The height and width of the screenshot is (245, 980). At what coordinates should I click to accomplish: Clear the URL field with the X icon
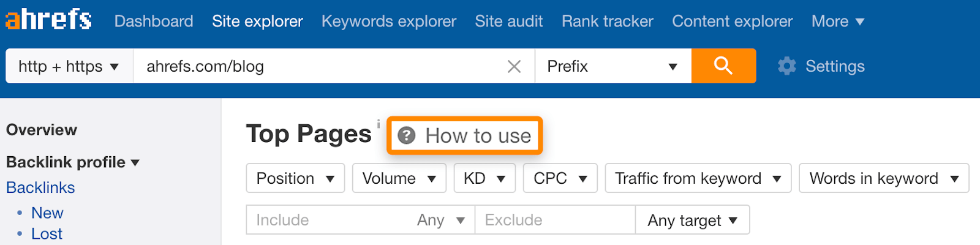[514, 66]
